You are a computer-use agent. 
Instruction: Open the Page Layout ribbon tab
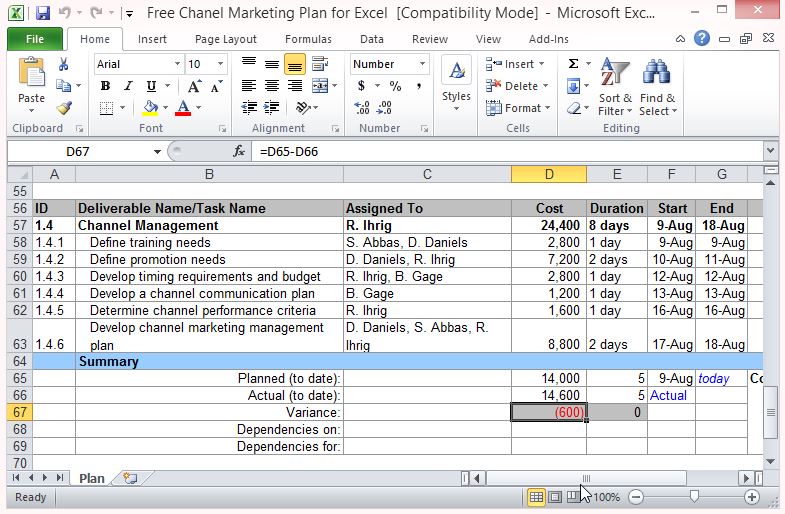click(226, 39)
